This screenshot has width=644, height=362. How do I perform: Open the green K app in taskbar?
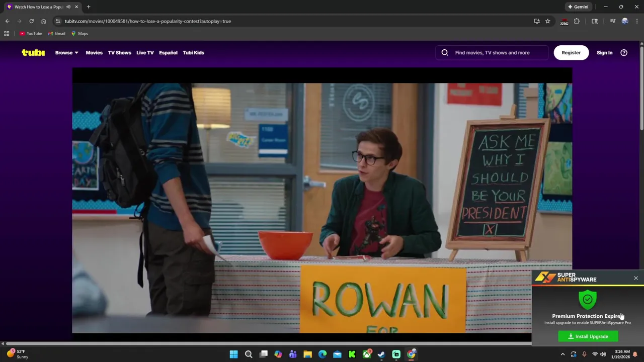[352, 354]
